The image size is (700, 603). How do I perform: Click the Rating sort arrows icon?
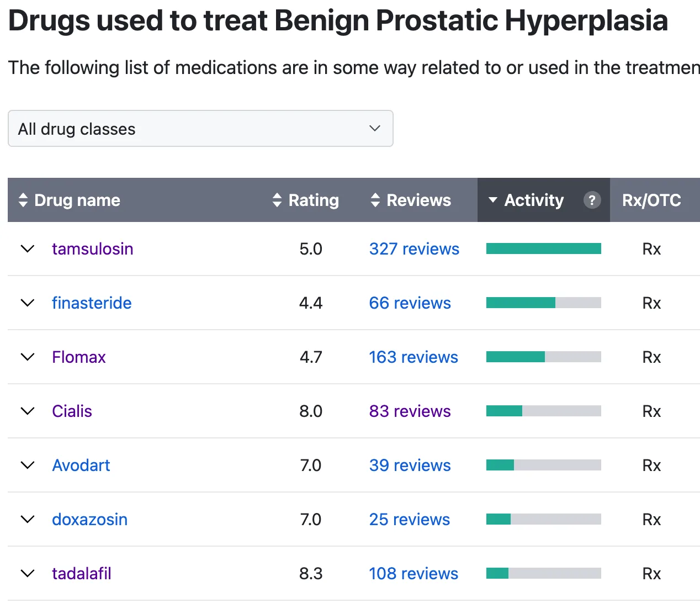[277, 200]
